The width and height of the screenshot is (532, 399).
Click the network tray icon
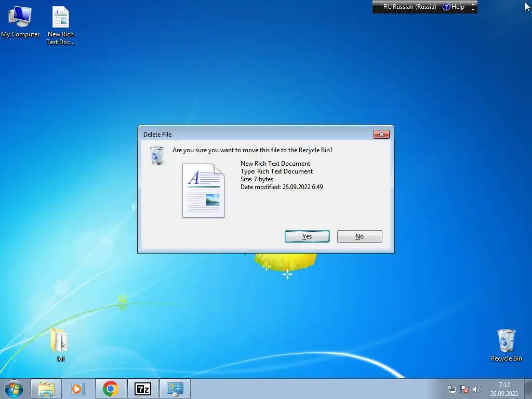(452, 389)
